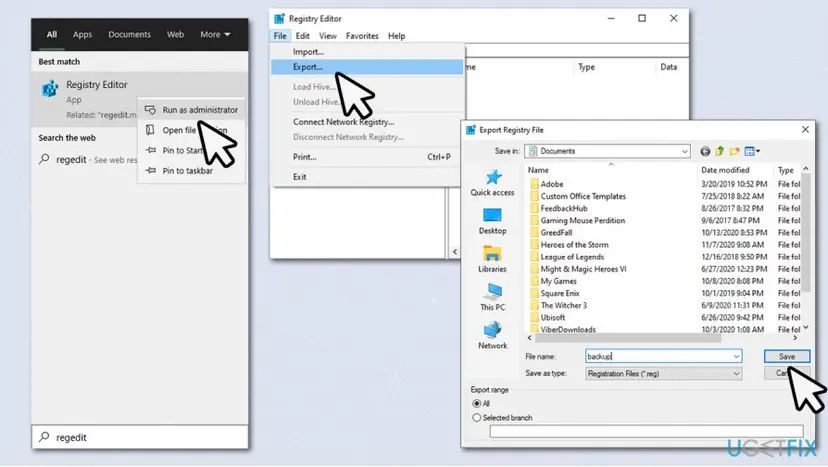This screenshot has height=467, width=828.
Task: Select This PC in the places bar
Action: tap(492, 297)
